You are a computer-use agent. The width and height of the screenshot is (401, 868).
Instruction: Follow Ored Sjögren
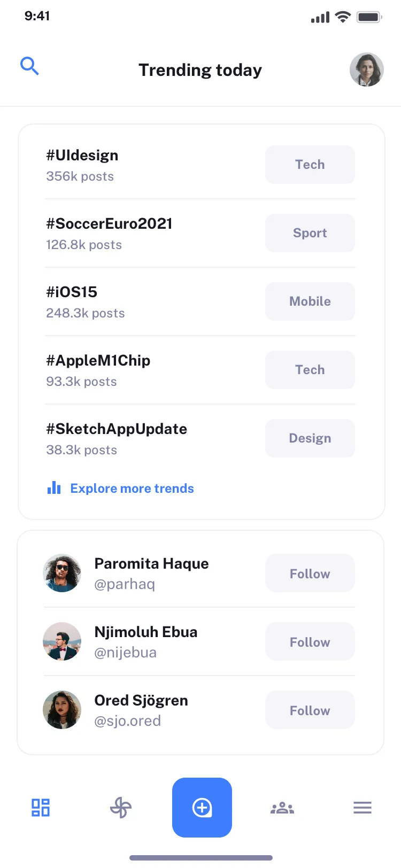coord(310,710)
